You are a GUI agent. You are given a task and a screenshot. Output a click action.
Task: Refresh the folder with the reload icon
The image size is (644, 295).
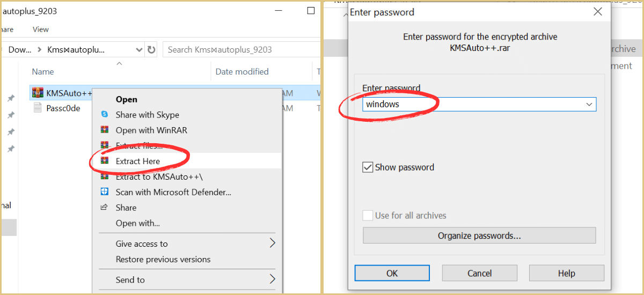[x=151, y=49]
